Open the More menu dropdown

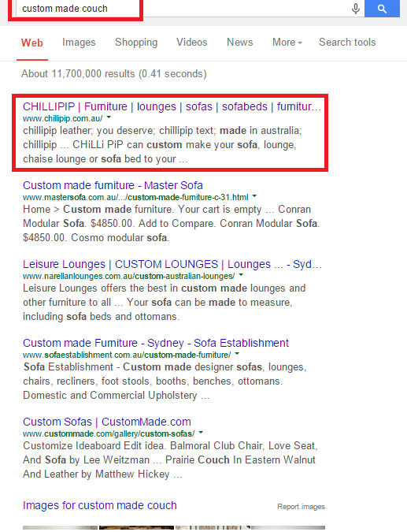(287, 42)
